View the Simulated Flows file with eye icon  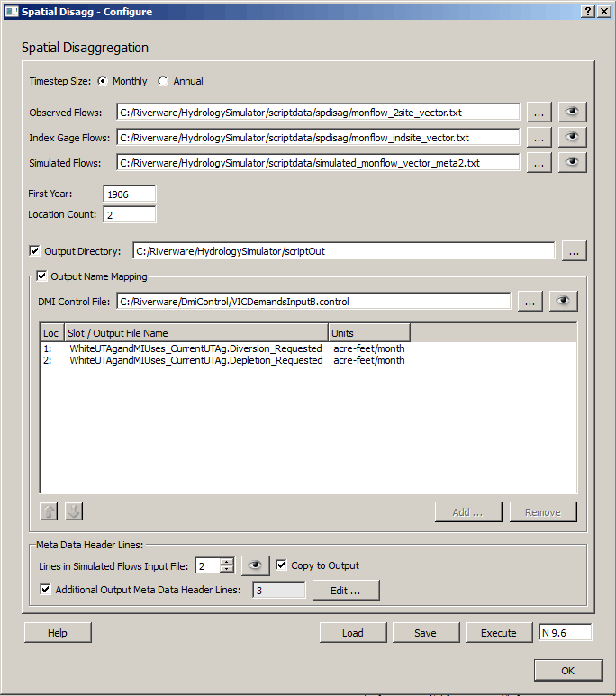tap(572, 162)
